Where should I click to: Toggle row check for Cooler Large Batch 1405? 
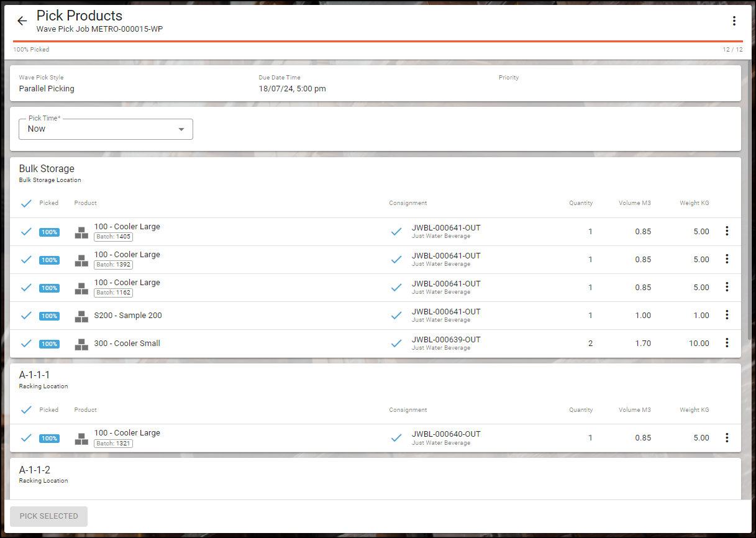pyautogui.click(x=26, y=232)
